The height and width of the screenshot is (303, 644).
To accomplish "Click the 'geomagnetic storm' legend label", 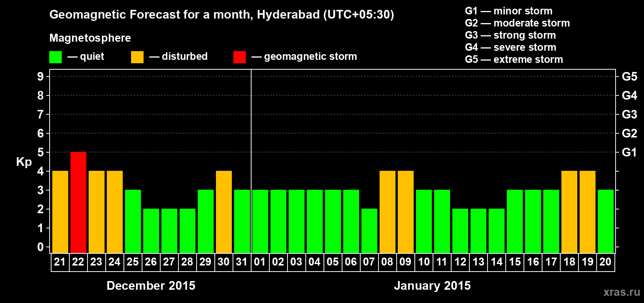I will [310, 57].
